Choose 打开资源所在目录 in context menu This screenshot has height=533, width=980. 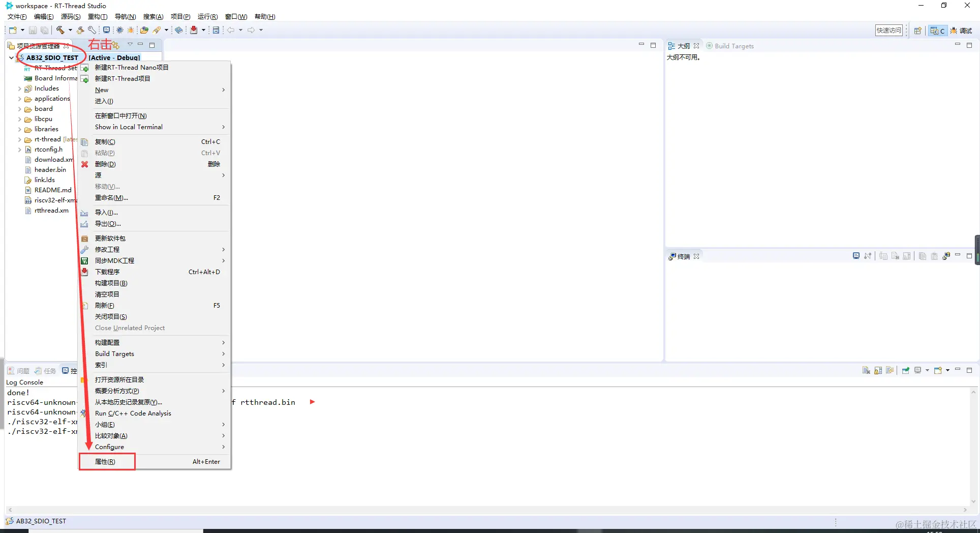coord(155,380)
